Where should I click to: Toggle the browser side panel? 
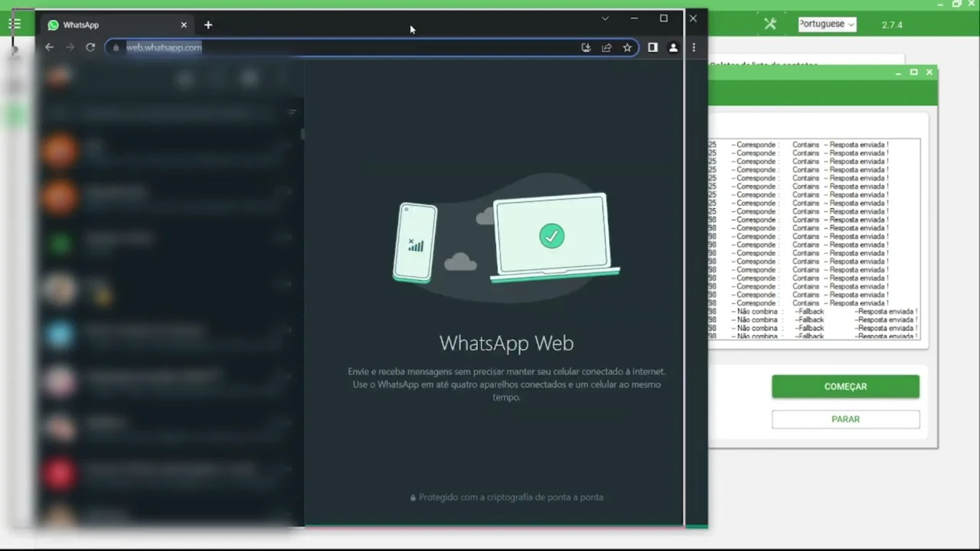click(652, 47)
